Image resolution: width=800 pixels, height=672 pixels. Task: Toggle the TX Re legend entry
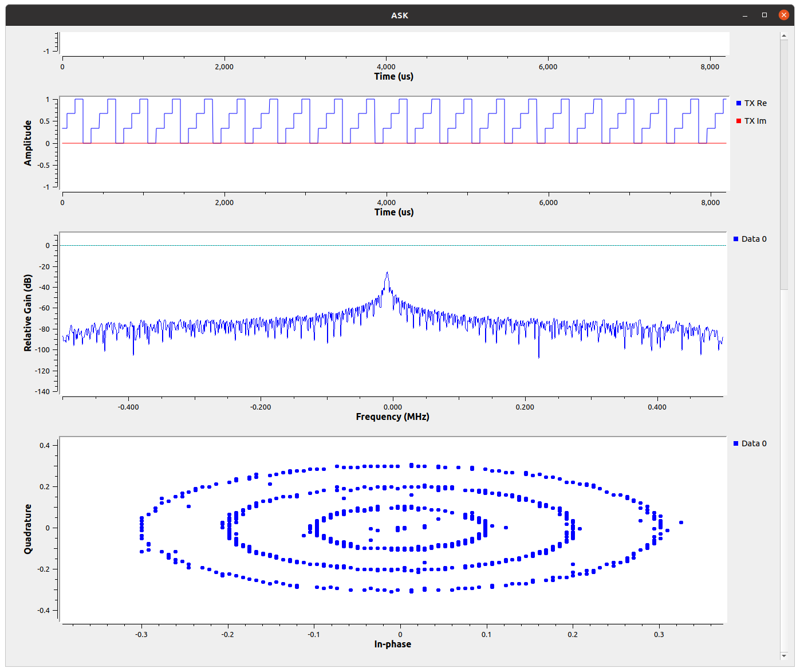click(751, 103)
